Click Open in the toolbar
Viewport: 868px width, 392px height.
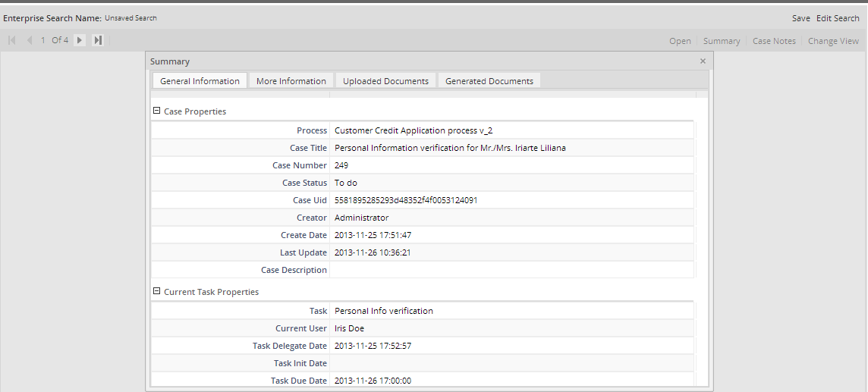click(680, 41)
